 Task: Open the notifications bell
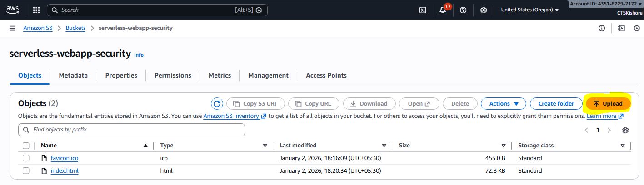(x=443, y=10)
